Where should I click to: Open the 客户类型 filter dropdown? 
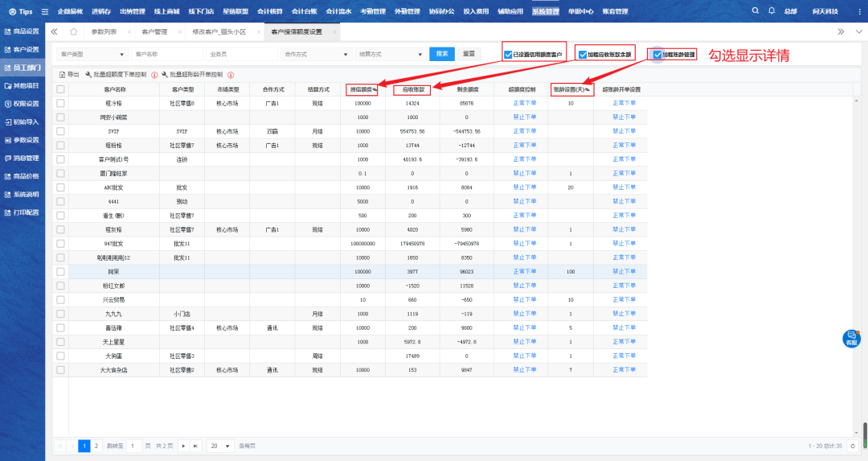pyautogui.click(x=90, y=54)
